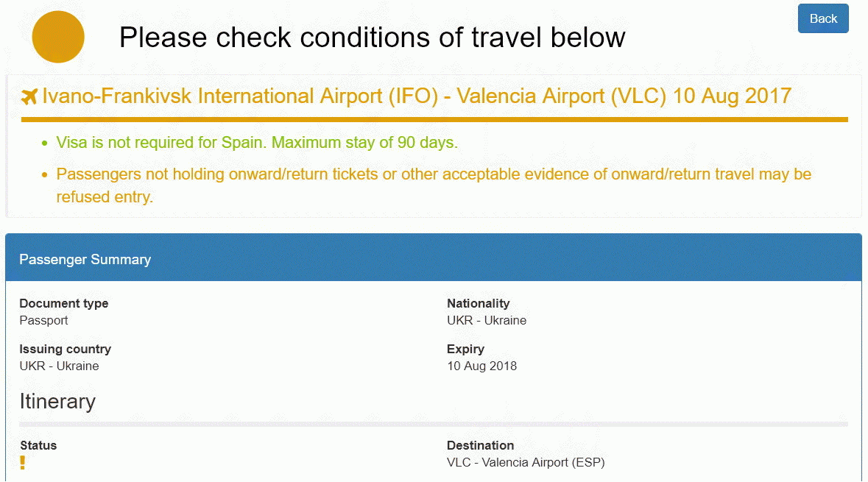Click the Itinerary section heading
868x482 pixels.
[x=57, y=401]
